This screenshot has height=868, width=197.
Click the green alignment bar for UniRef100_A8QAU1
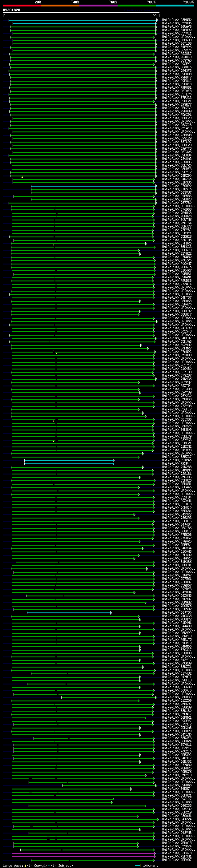pos(75,816)
